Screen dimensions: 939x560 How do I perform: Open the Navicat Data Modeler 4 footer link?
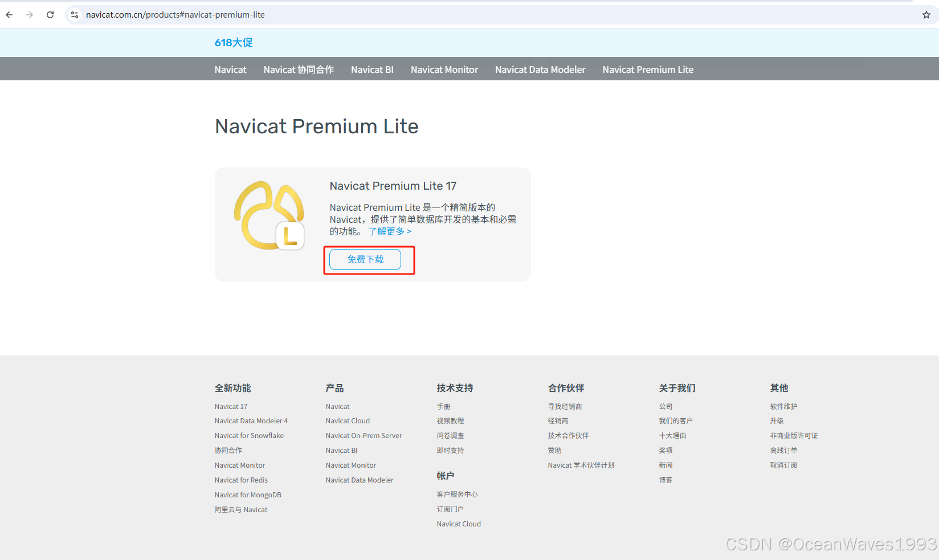point(251,421)
